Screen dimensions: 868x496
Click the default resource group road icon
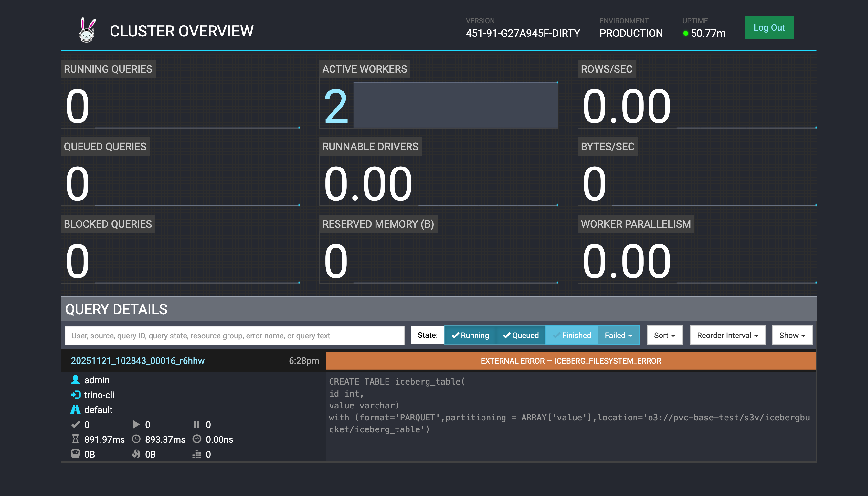point(75,409)
